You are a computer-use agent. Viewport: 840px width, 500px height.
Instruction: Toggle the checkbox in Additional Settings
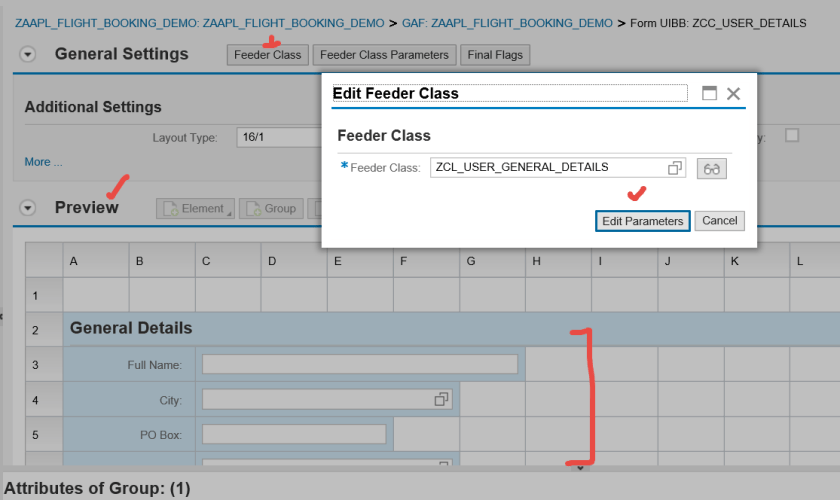pos(791,136)
